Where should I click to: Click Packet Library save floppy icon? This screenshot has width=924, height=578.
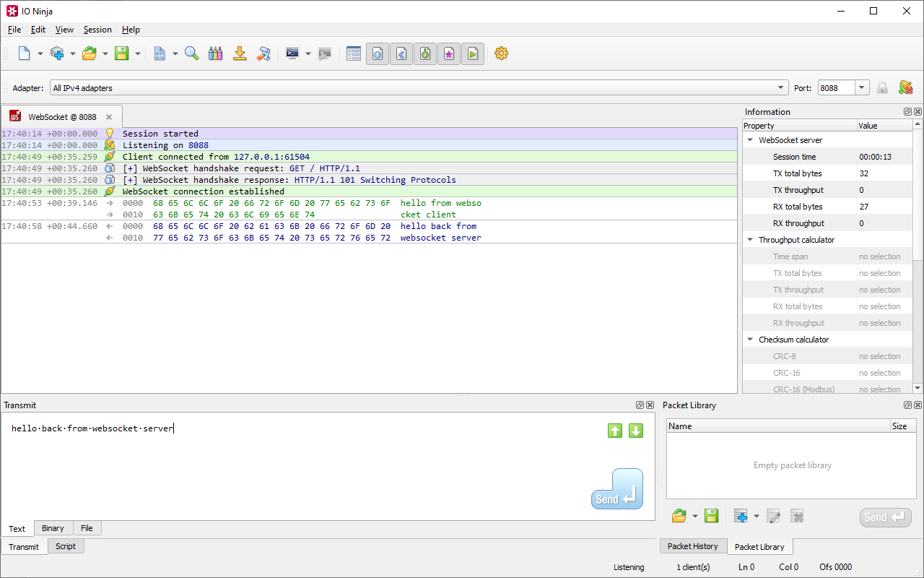(711, 516)
